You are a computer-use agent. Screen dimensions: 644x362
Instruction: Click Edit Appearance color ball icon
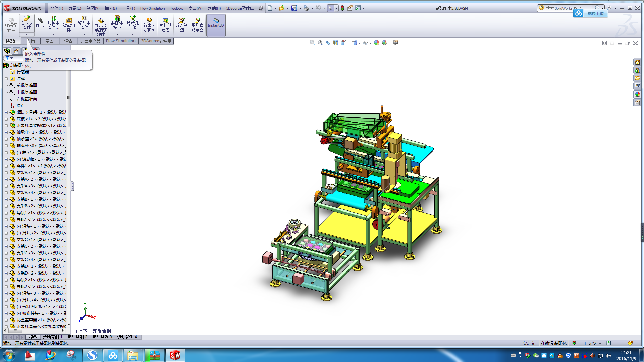[x=377, y=43]
